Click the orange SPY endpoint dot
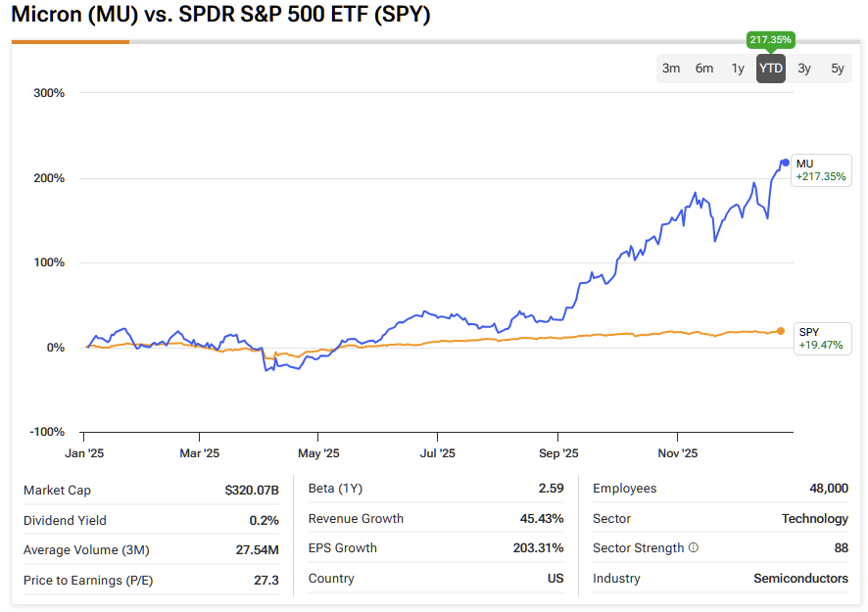 pos(781,331)
